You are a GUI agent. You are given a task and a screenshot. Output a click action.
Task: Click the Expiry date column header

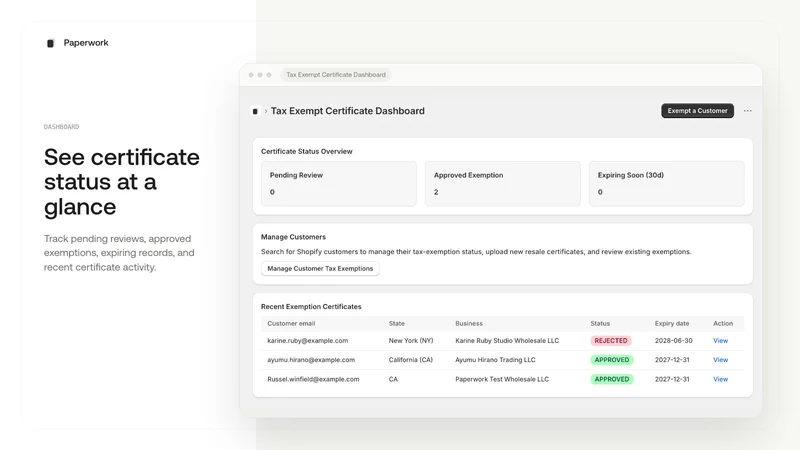[672, 323]
